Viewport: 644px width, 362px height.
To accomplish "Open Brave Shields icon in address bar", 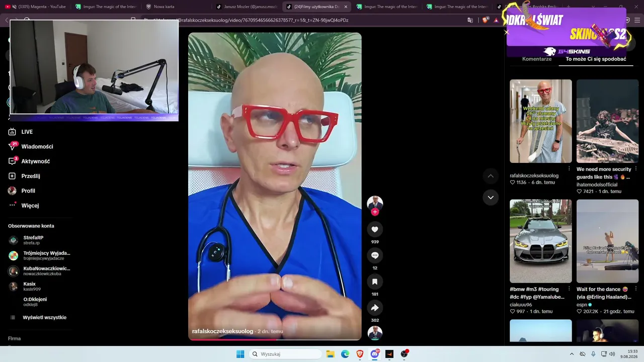I will 485,20.
